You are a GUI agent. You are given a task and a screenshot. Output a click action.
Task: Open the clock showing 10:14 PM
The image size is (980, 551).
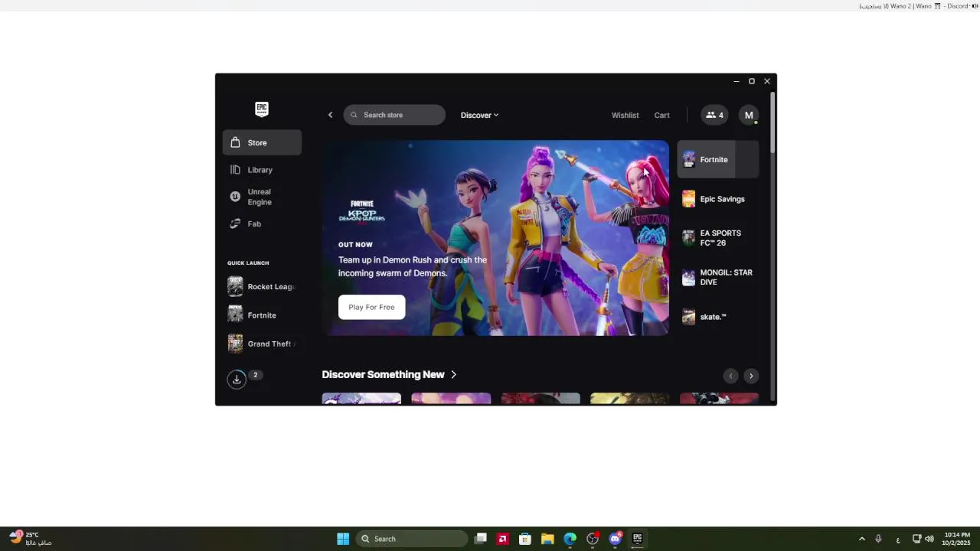(957, 539)
